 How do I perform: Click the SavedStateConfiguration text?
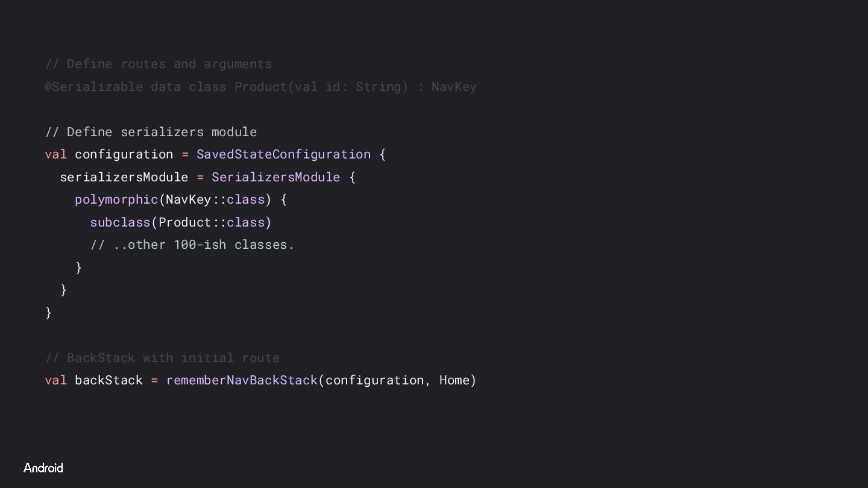click(283, 154)
